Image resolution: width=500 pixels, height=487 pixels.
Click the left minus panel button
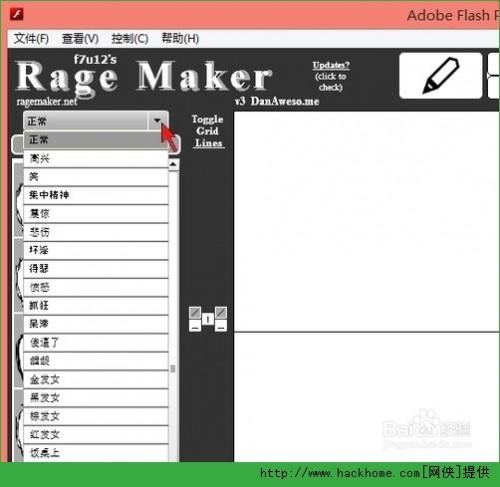pyautogui.click(x=195, y=326)
